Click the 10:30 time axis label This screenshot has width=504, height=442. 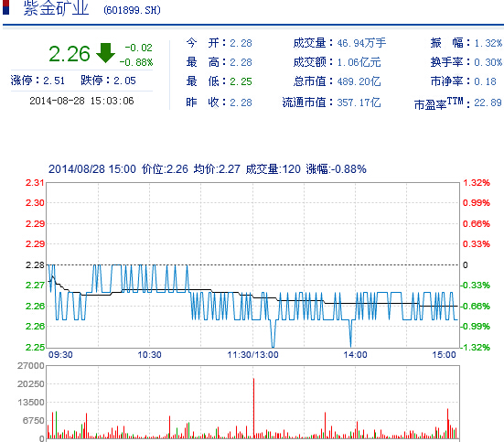point(149,355)
